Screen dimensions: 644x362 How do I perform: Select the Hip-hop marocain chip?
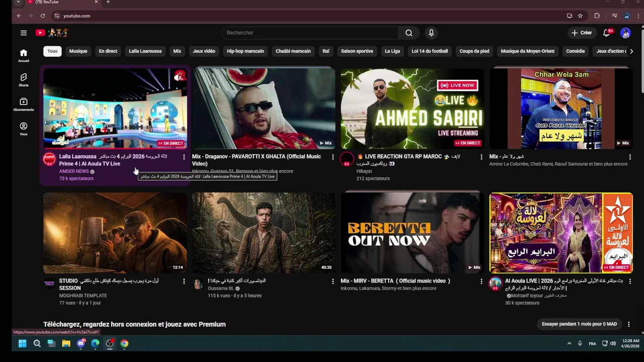tap(245, 51)
